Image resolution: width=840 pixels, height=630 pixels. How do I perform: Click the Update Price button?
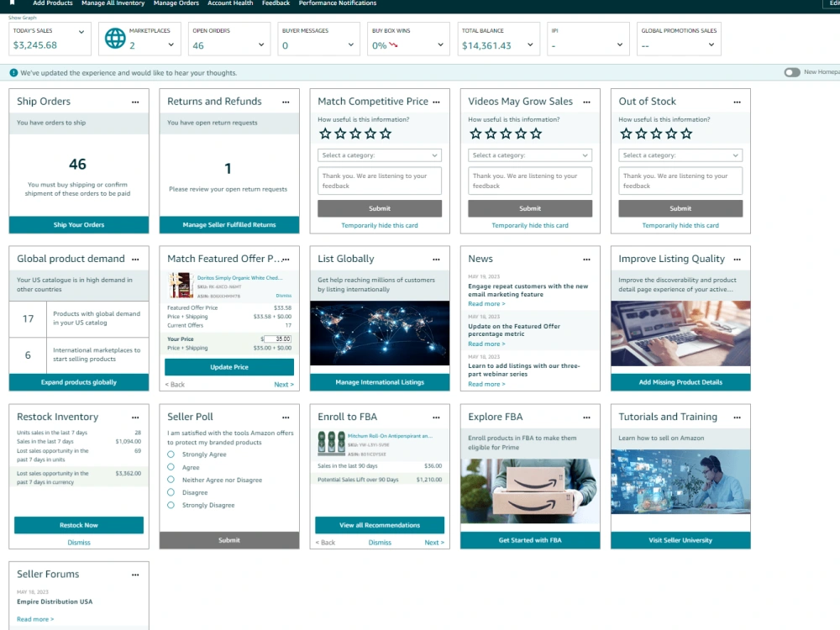point(229,367)
